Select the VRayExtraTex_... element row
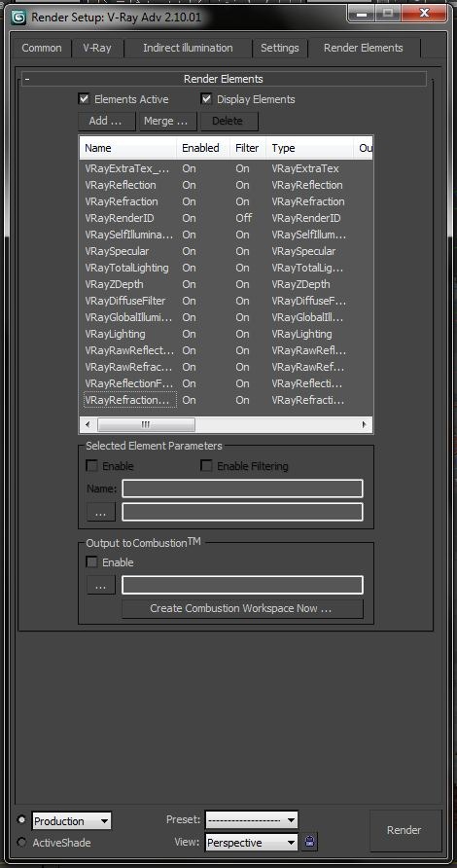Viewport: 457px width, 868px height. click(x=226, y=168)
